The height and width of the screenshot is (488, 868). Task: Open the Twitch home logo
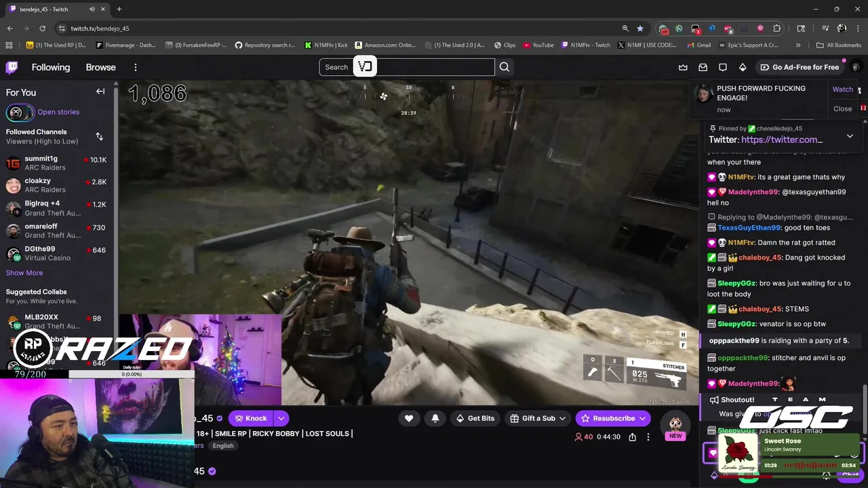click(x=12, y=67)
